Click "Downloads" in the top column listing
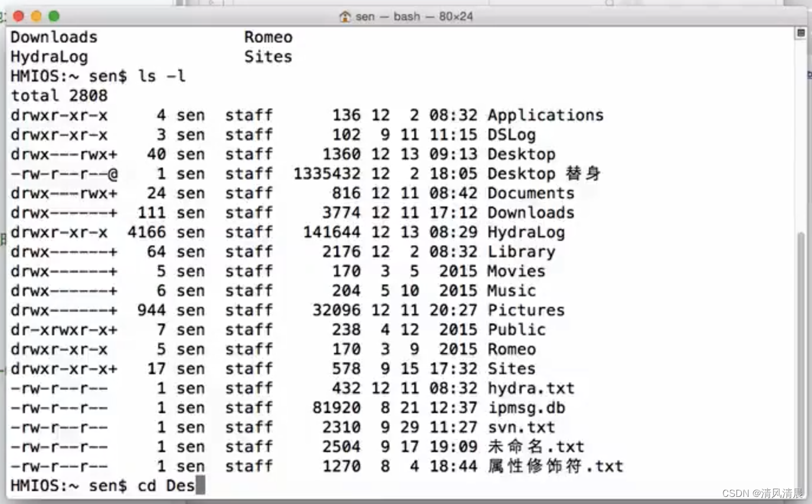812x504 pixels. (54, 37)
